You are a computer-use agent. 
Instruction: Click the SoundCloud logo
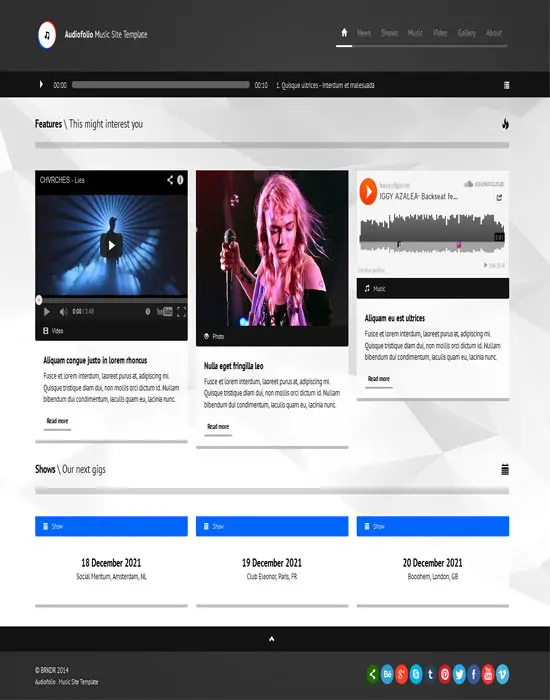click(484, 184)
